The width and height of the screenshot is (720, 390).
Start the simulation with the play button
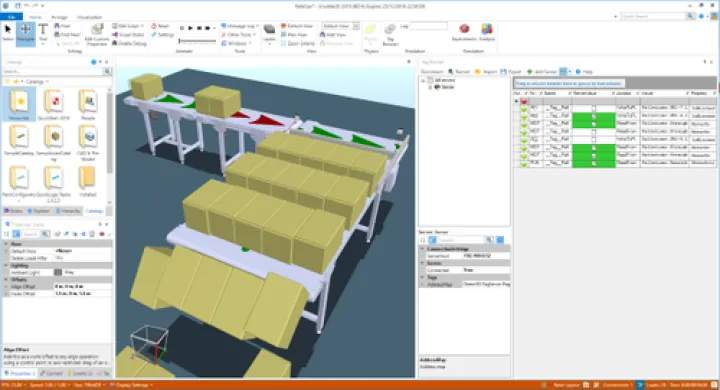point(191,28)
